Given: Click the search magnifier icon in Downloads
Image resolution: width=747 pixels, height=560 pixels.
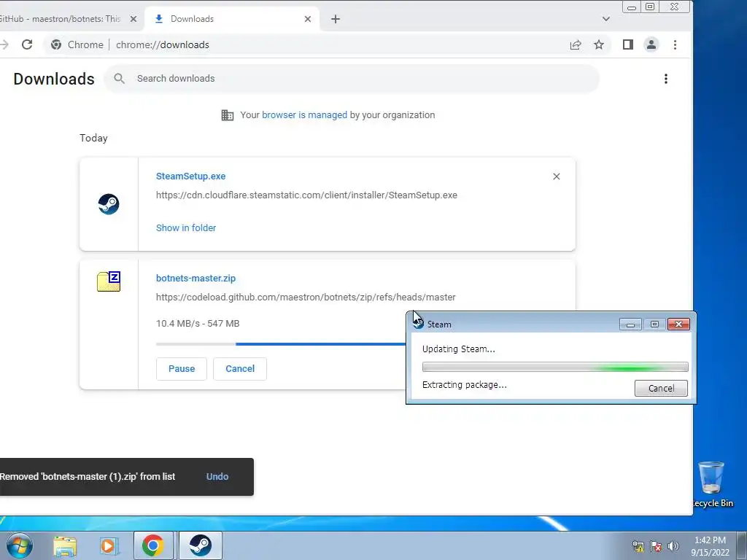Looking at the screenshot, I should [119, 79].
